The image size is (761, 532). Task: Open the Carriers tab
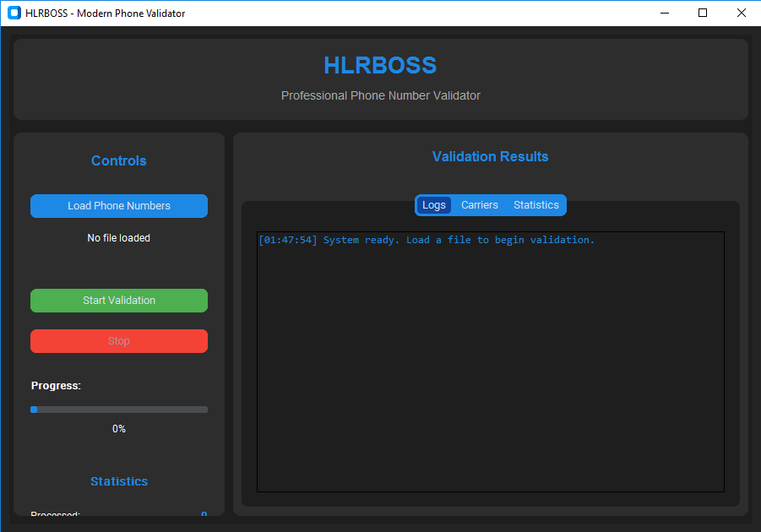480,205
